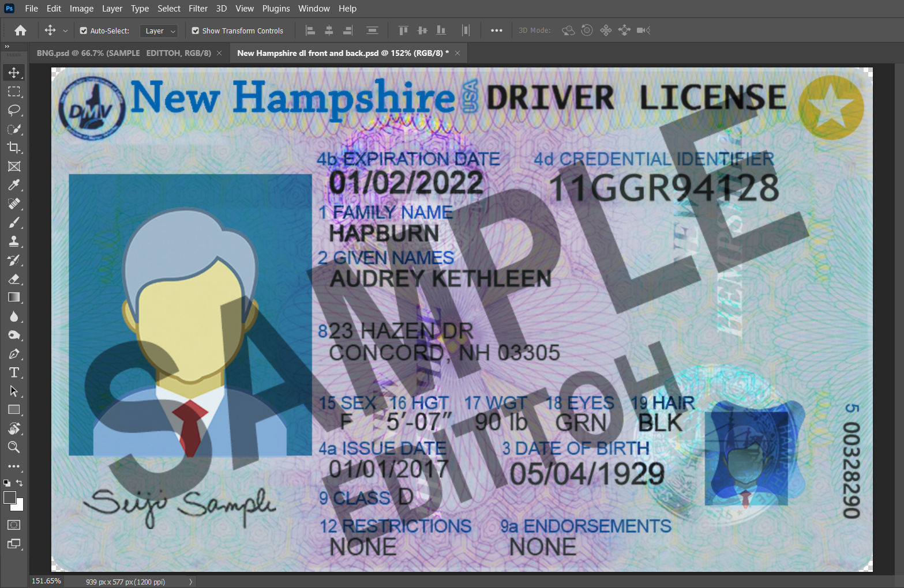Image resolution: width=904 pixels, height=588 pixels.
Task: Close the BNG.psd document tab
Action: click(x=219, y=53)
